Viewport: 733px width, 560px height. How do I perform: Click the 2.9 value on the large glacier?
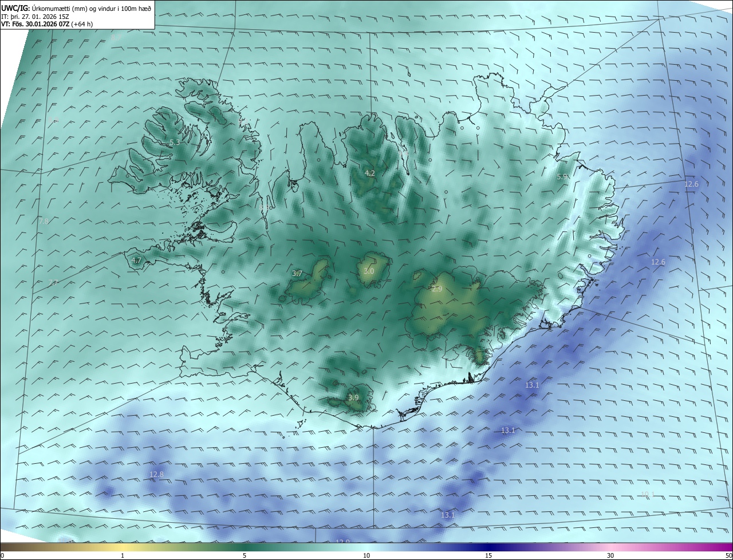437,289
